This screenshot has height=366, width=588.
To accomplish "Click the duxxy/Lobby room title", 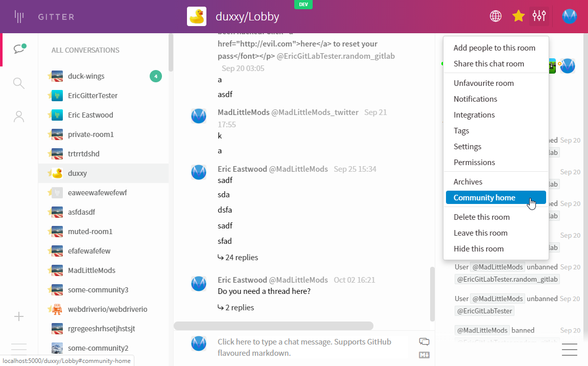I will tap(247, 16).
